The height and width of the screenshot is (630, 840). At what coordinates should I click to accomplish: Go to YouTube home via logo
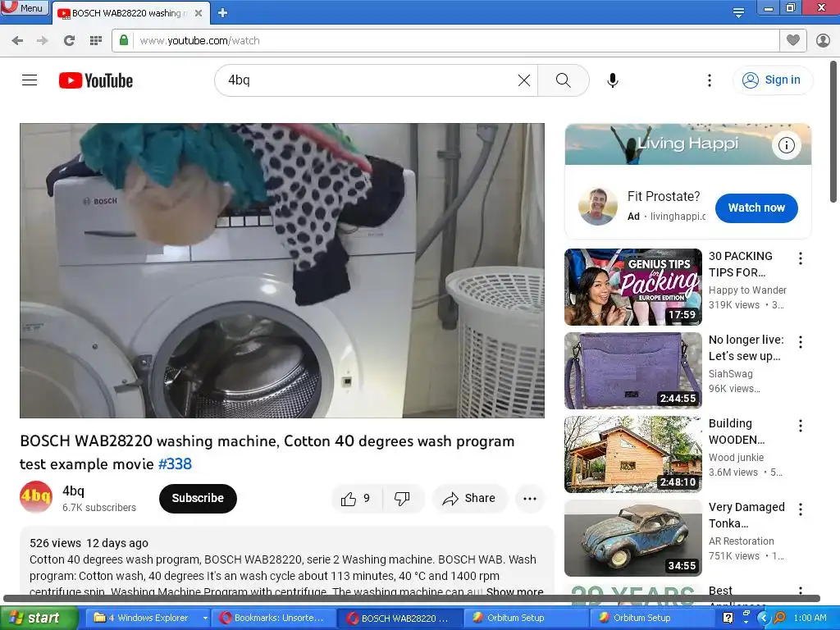[x=96, y=80]
